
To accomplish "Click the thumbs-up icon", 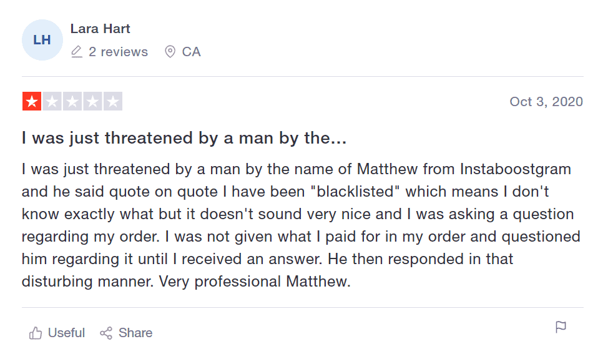I will coord(36,333).
